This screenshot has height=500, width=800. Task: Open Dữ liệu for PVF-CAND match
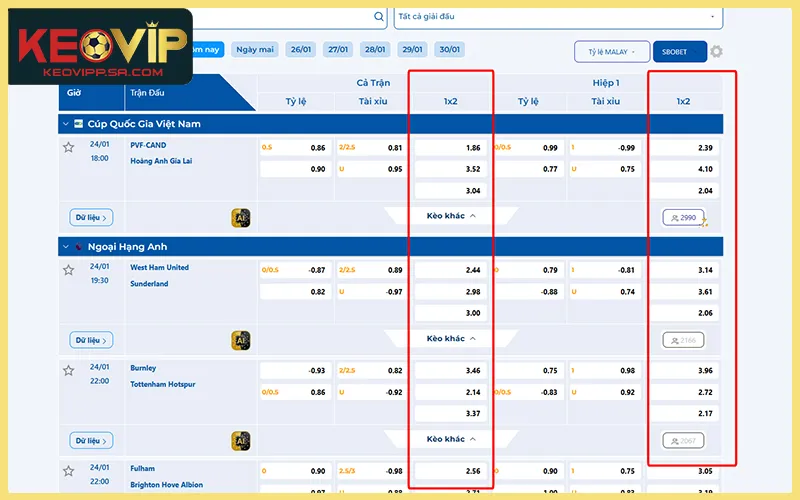[91, 217]
